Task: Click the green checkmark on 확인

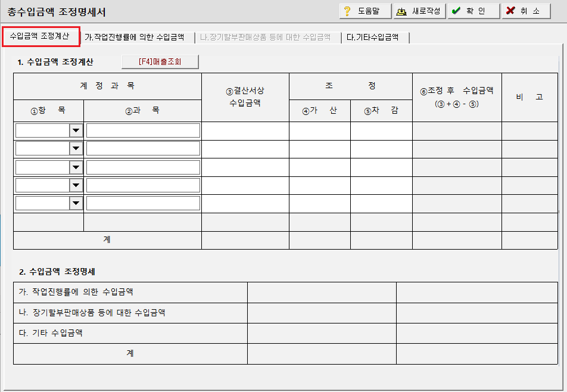Action: pos(456,11)
